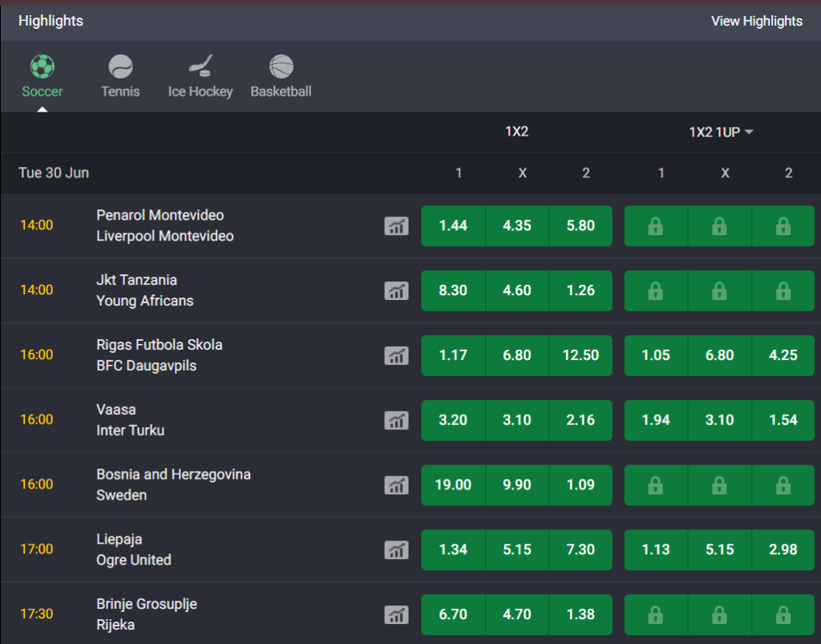
Task: Bet on Young Africans at 1.26
Action: (580, 291)
